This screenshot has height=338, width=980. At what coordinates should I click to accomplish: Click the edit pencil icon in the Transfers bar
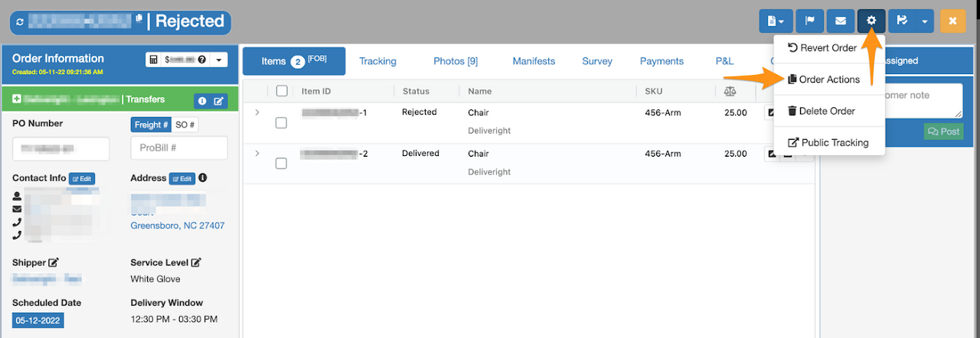(219, 101)
